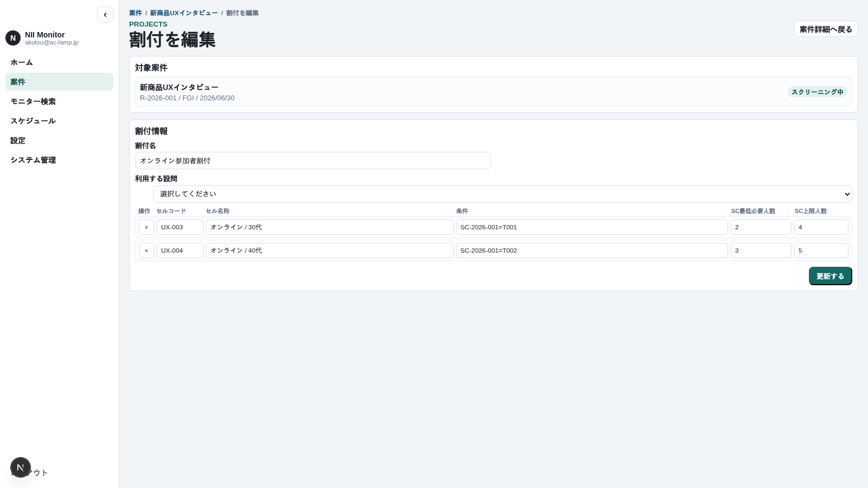Edit cell name オンライン / 40代
Screen dimensions: 868x488
[x=330, y=251]
